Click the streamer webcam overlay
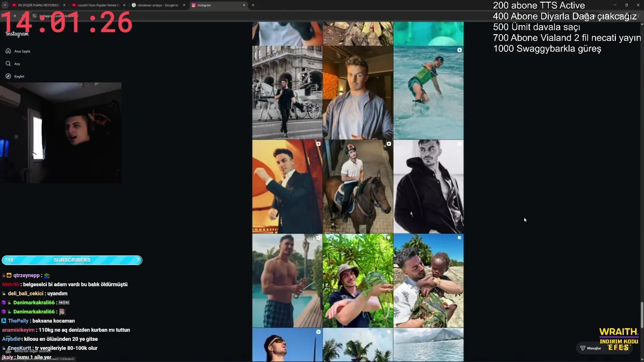Image resolution: width=644 pixels, height=362 pixels. pyautogui.click(x=60, y=133)
